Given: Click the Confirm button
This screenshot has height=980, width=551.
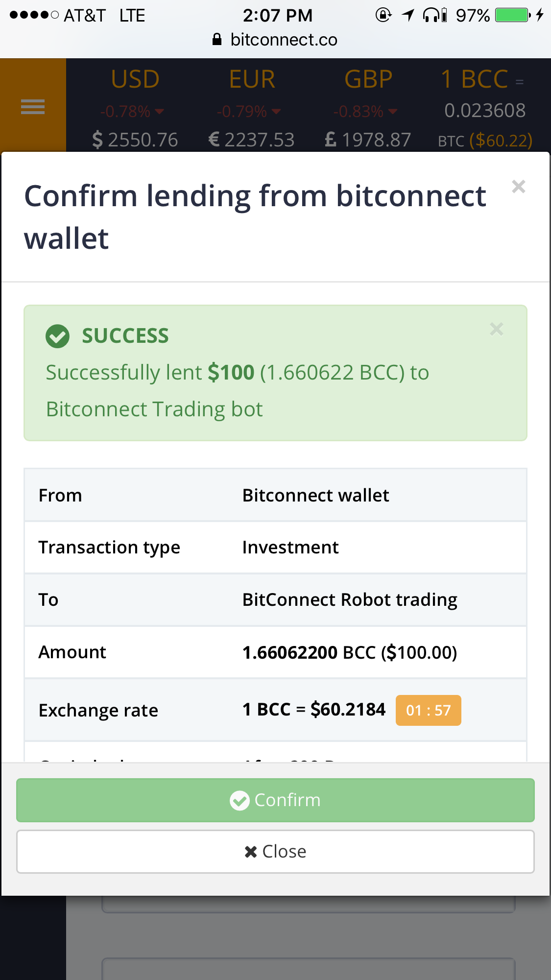Looking at the screenshot, I should [x=275, y=800].
